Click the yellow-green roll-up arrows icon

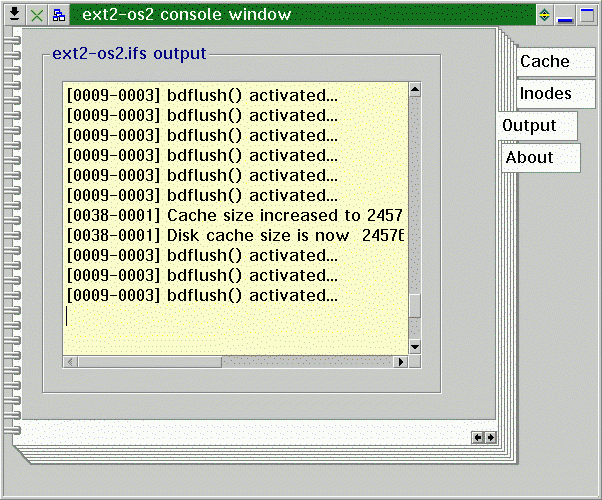[544, 15]
